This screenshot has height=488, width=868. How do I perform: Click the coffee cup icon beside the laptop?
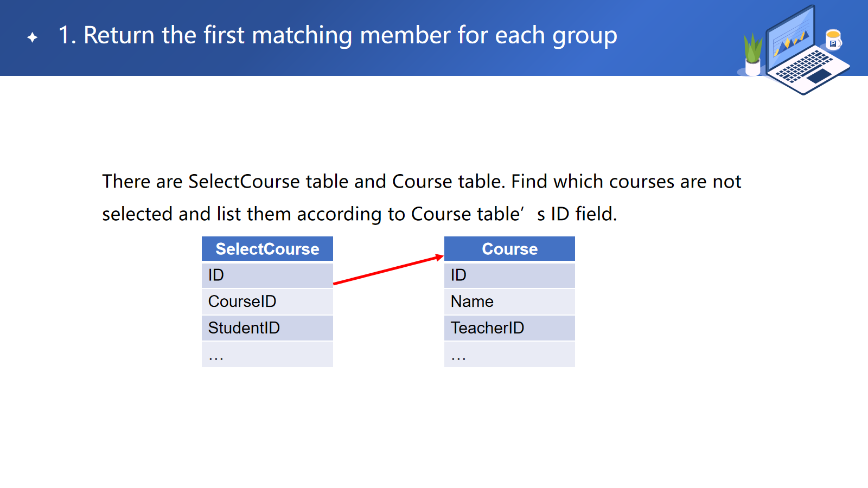(833, 40)
